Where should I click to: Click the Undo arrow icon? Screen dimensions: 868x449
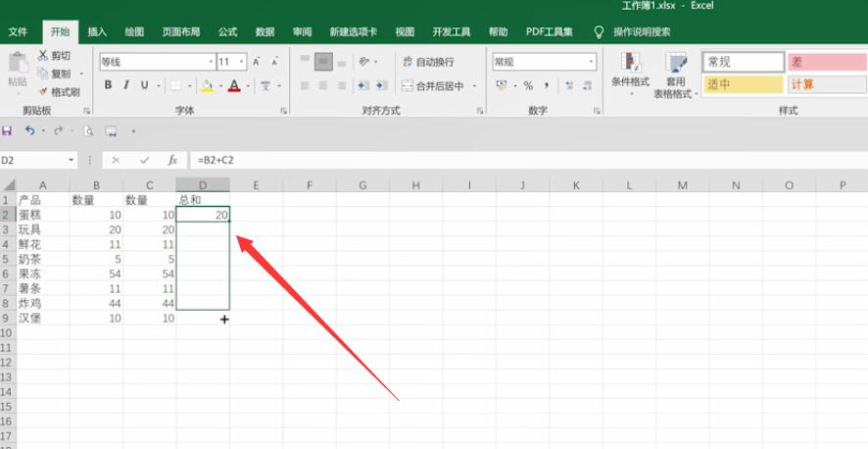(30, 131)
